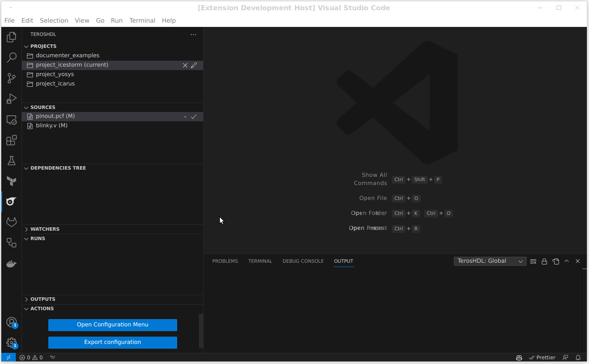Open the Run menu
Image resolution: width=589 pixels, height=364 pixels.
(117, 21)
